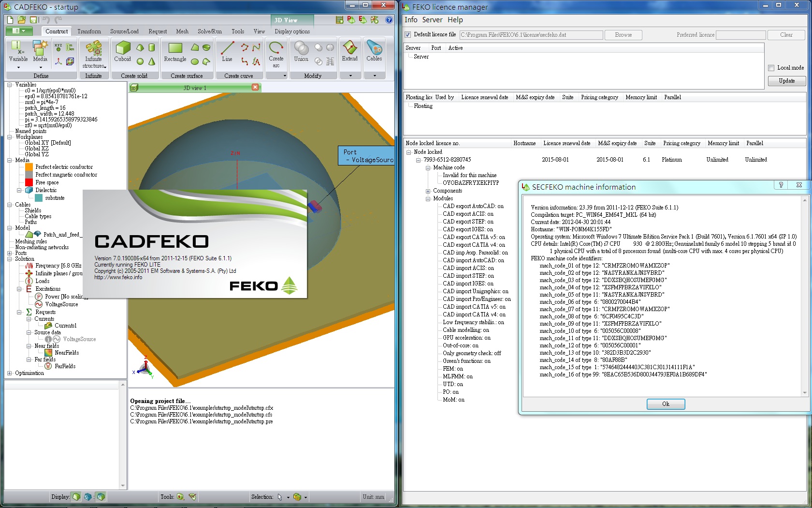
Task: Add a workplane with the axes icon
Action: 58,61
